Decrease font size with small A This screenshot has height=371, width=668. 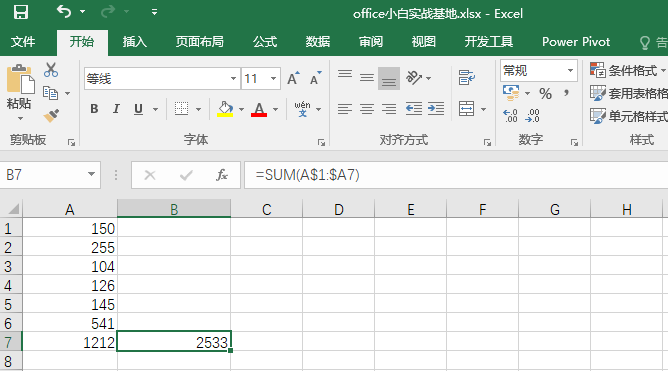coord(315,78)
